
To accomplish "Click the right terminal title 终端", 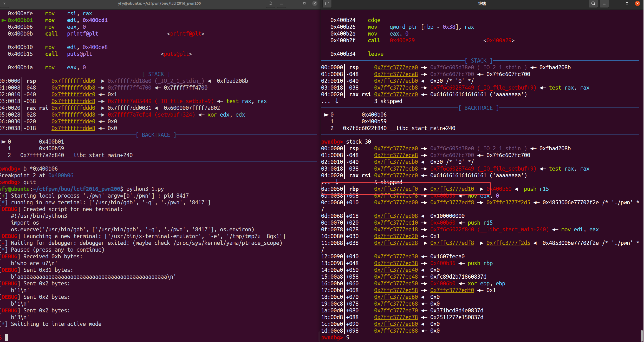I will tap(482, 4).
